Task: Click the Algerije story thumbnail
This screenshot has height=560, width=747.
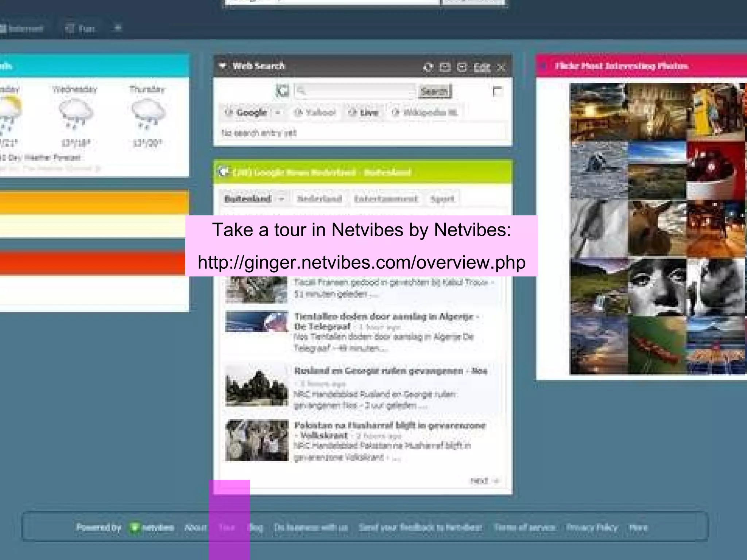Action: click(x=256, y=321)
